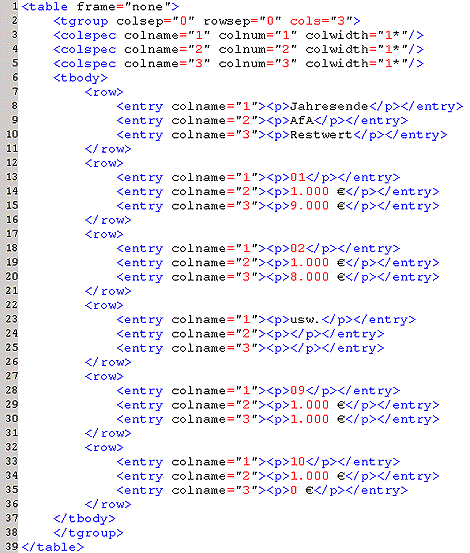Click line number 27 in the gutter
The image size is (470, 553).
pos(11,376)
